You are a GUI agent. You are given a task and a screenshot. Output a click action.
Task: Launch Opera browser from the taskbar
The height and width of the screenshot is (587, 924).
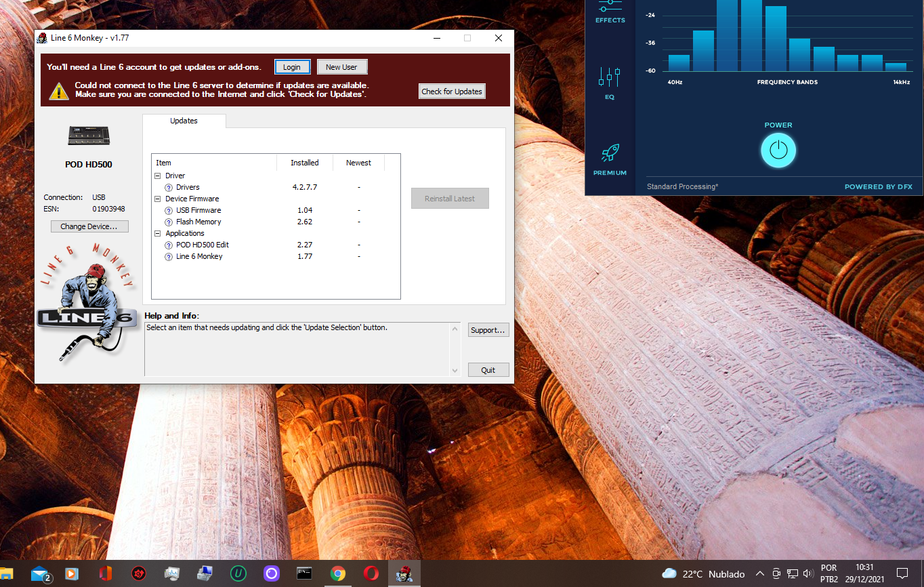pyautogui.click(x=371, y=573)
